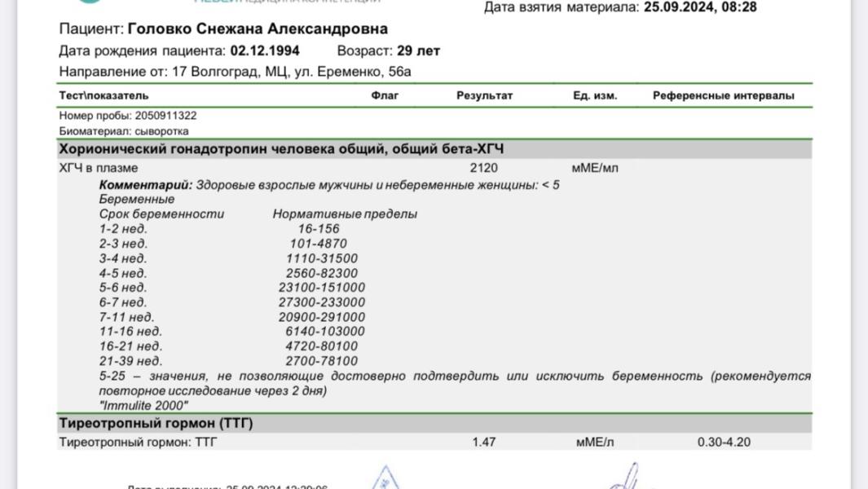Select column header Результат

(484, 95)
